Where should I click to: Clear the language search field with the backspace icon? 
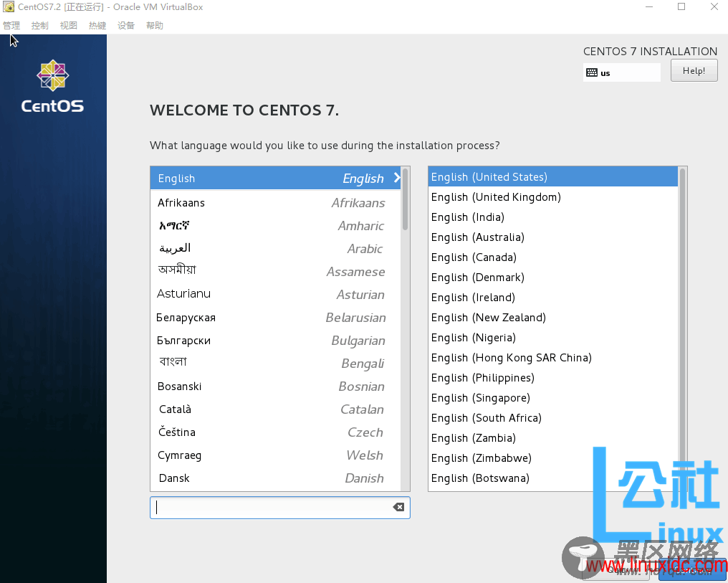[398, 507]
